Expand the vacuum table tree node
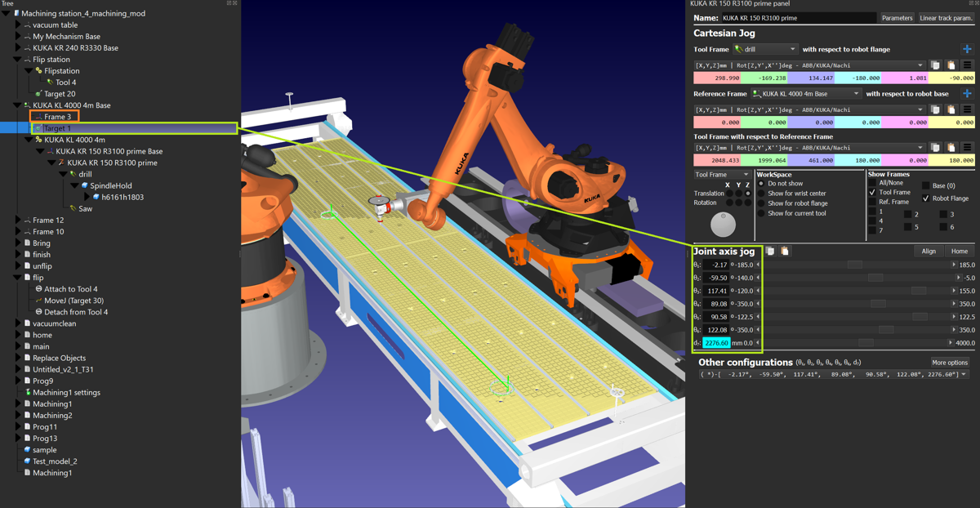980x508 pixels. [18, 25]
